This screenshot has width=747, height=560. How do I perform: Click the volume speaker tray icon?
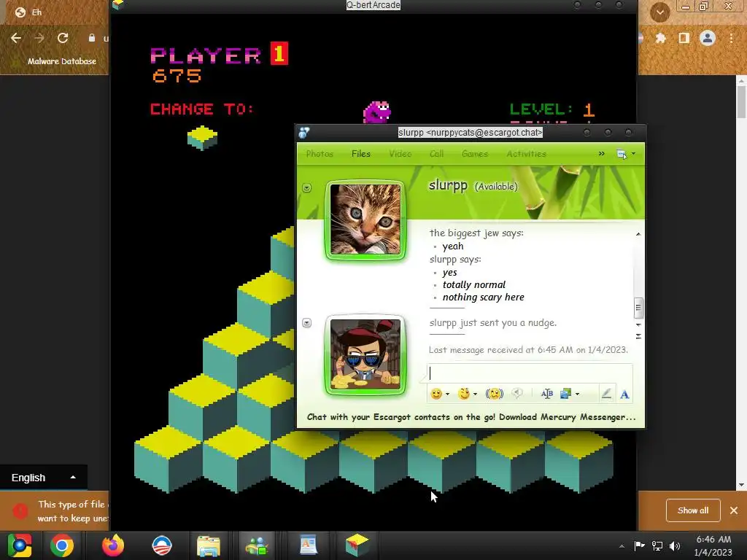tap(675, 545)
